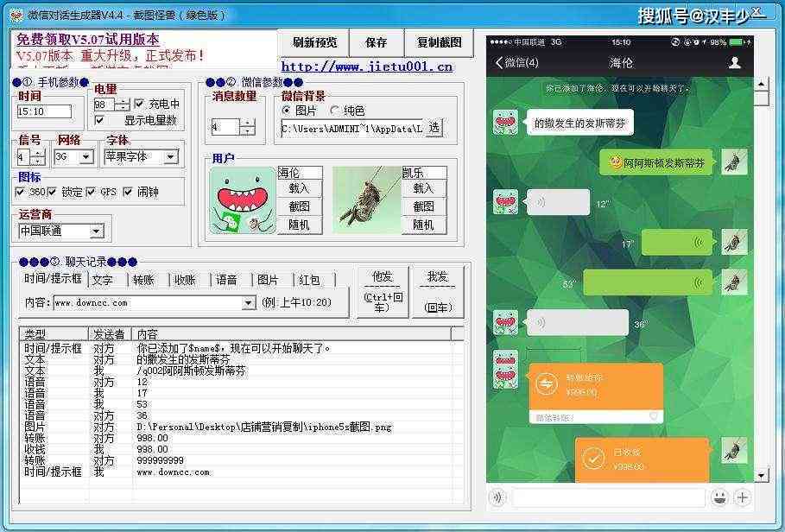The height and width of the screenshot is (532, 785).
Task: Switch to the 时间/提示框 tab
Action: (x=53, y=278)
